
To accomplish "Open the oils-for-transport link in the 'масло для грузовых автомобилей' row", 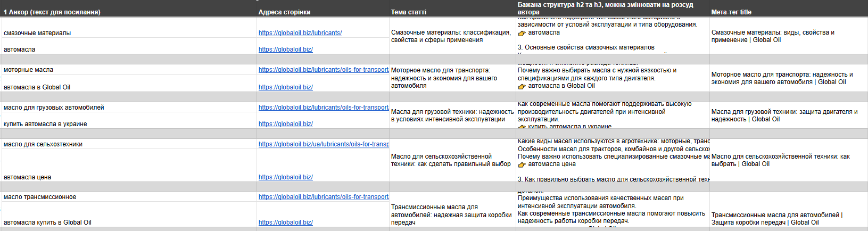I will (324, 108).
